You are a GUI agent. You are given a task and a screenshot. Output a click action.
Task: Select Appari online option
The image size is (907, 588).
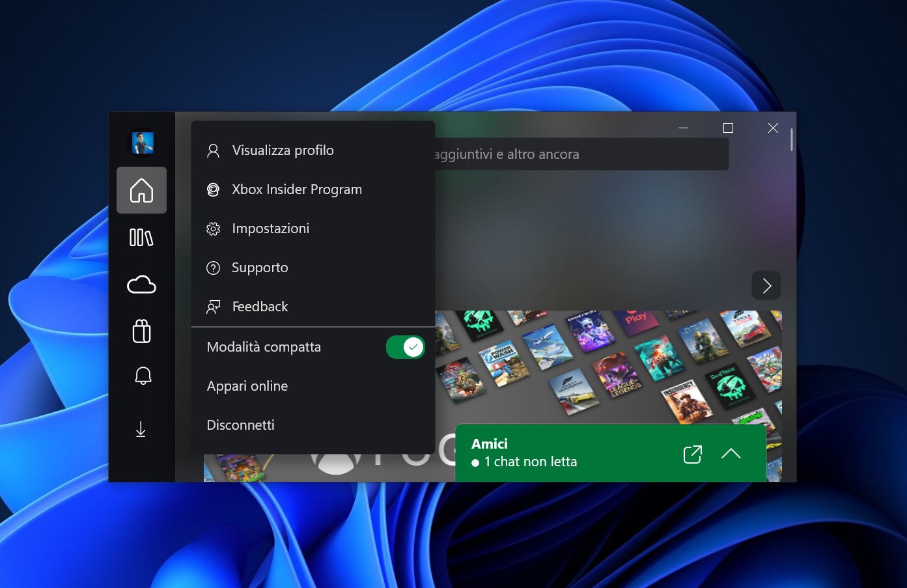(313, 386)
